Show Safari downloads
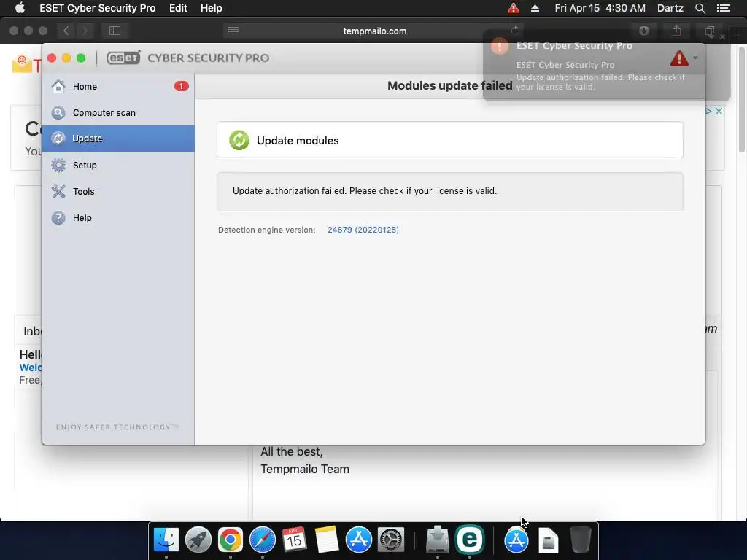This screenshot has height=560, width=747. [644, 31]
